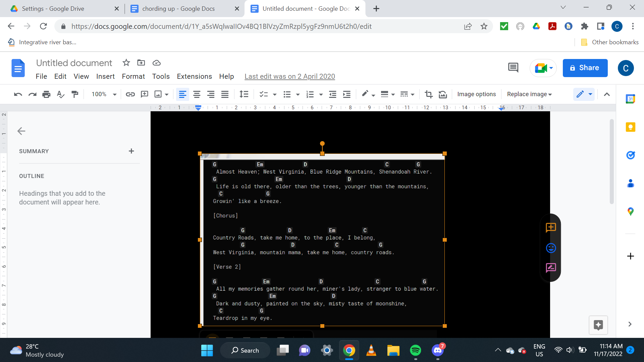Click the suggest edits side icon
This screenshot has height=362, width=644.
[551, 267]
